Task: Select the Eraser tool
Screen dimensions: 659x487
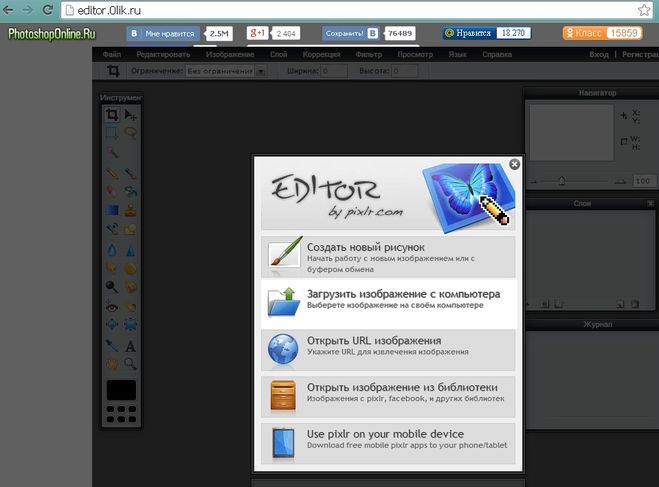Action: click(112, 192)
